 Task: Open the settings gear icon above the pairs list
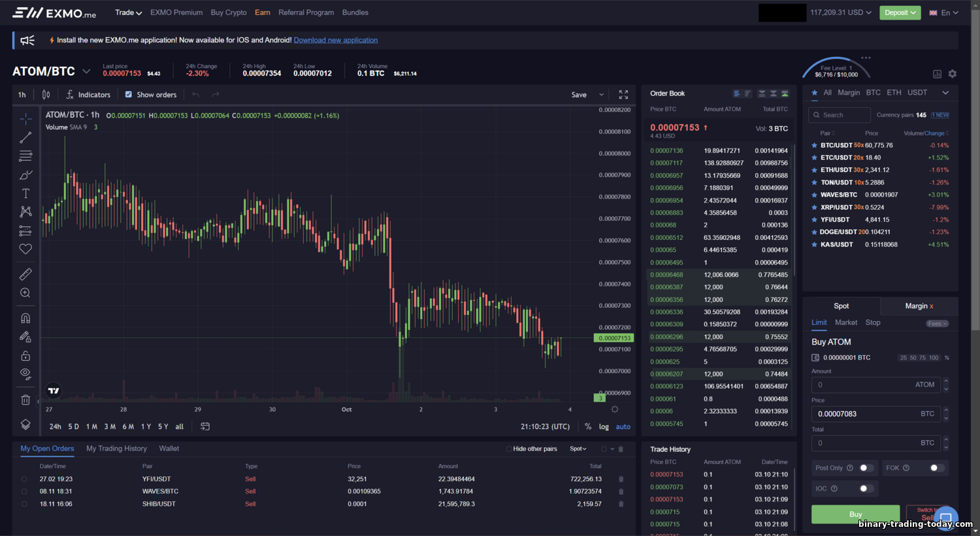tap(953, 74)
